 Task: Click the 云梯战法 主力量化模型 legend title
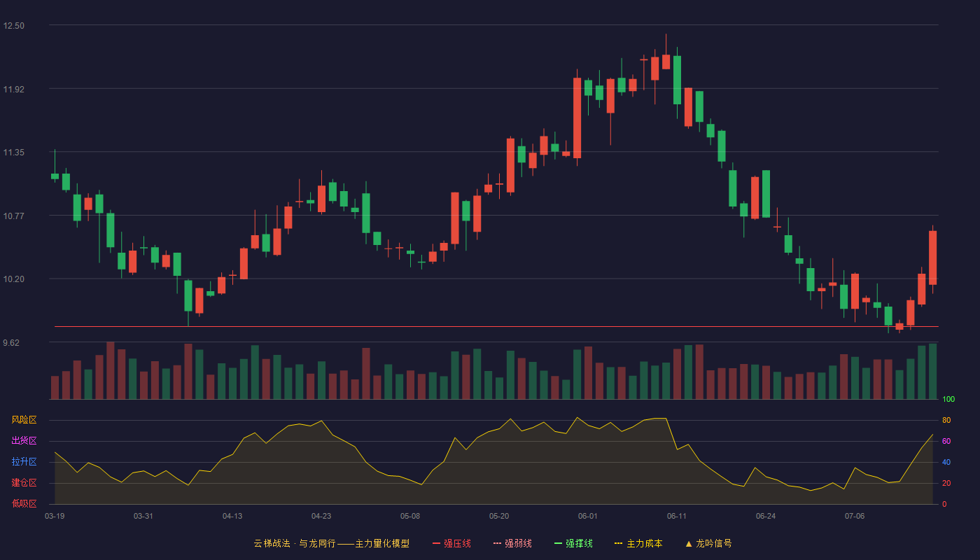pos(331,543)
